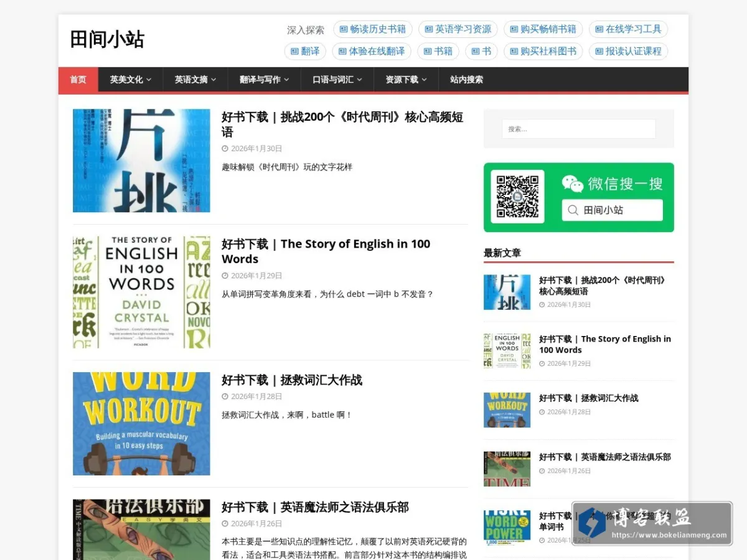The height and width of the screenshot is (560, 747).
Task: Click sidebar date 2026年1月28日
Action: pyautogui.click(x=569, y=412)
